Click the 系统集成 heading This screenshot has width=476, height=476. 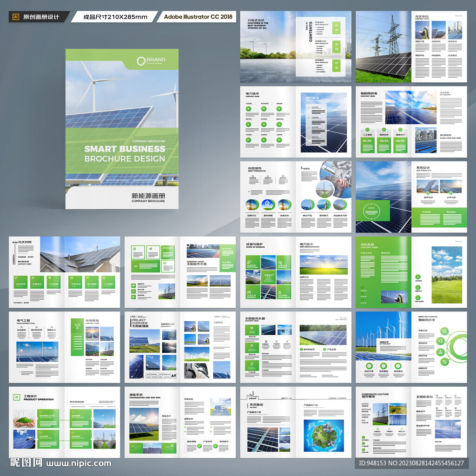[257, 405]
